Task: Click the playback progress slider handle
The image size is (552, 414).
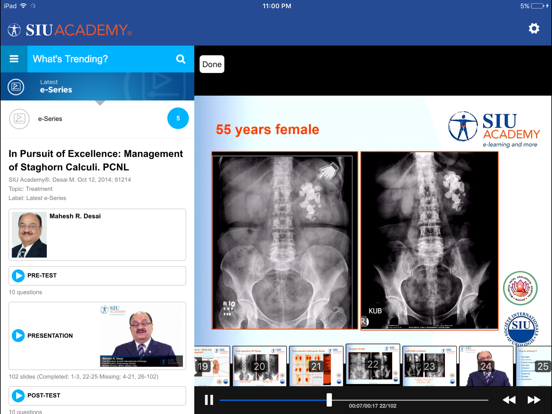Action: [x=329, y=400]
